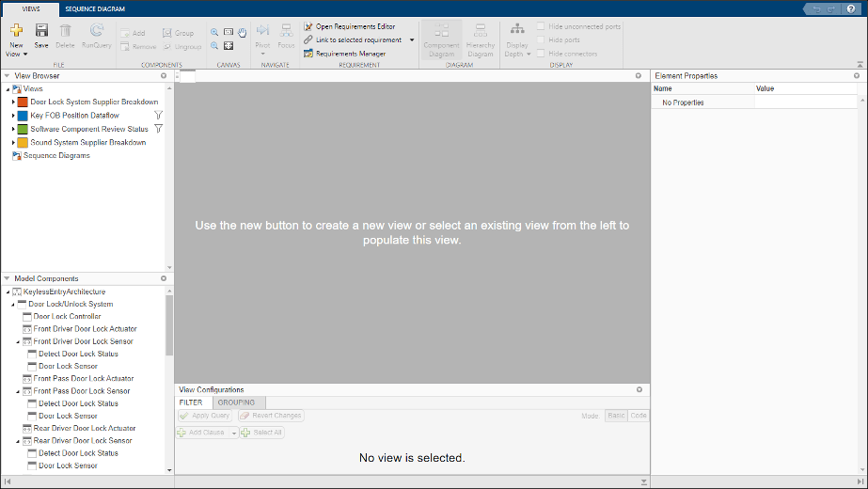Click the Group components button
The width and height of the screenshot is (868, 489).
pos(179,33)
